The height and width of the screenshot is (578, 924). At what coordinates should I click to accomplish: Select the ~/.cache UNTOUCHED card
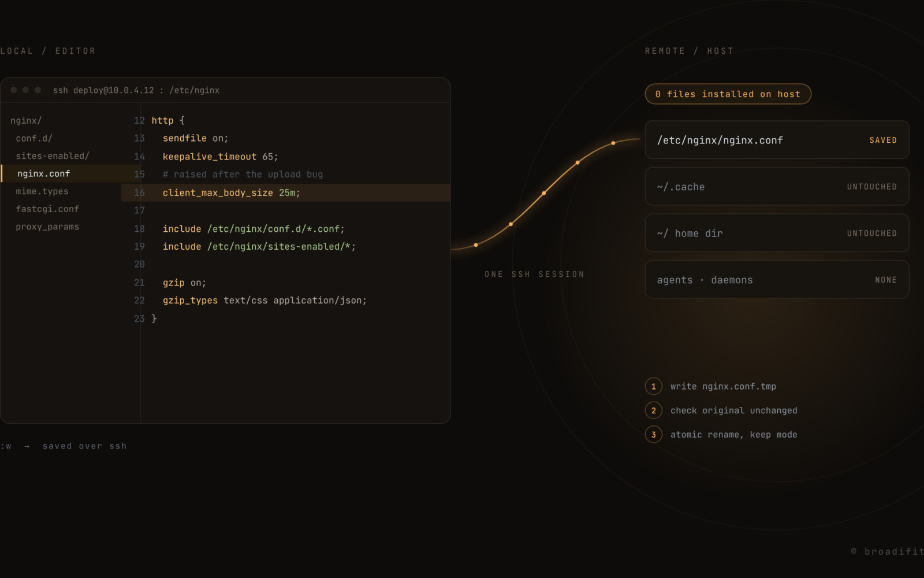click(x=777, y=186)
